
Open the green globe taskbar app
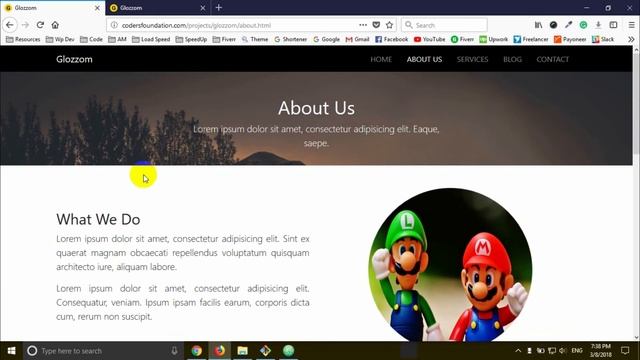(289, 351)
